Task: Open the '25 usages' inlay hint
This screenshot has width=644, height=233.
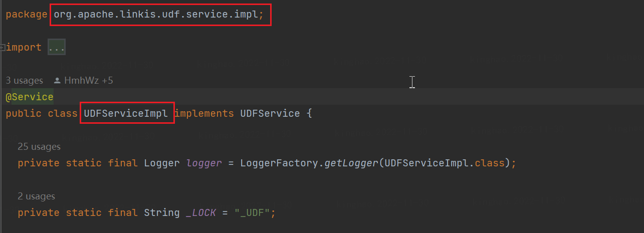Action: coord(39,147)
